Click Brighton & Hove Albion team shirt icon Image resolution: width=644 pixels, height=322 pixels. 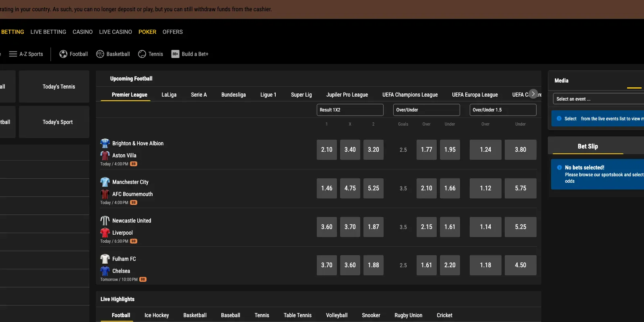click(105, 143)
